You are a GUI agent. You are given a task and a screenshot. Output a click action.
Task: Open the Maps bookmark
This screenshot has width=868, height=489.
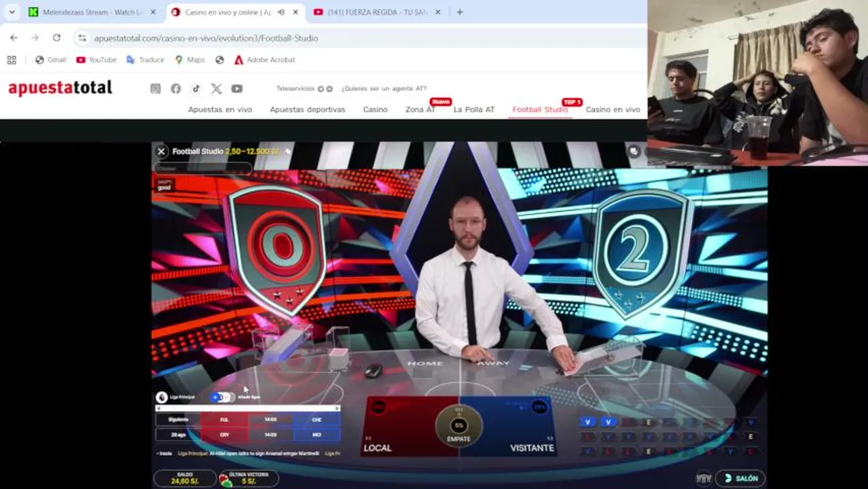click(189, 60)
